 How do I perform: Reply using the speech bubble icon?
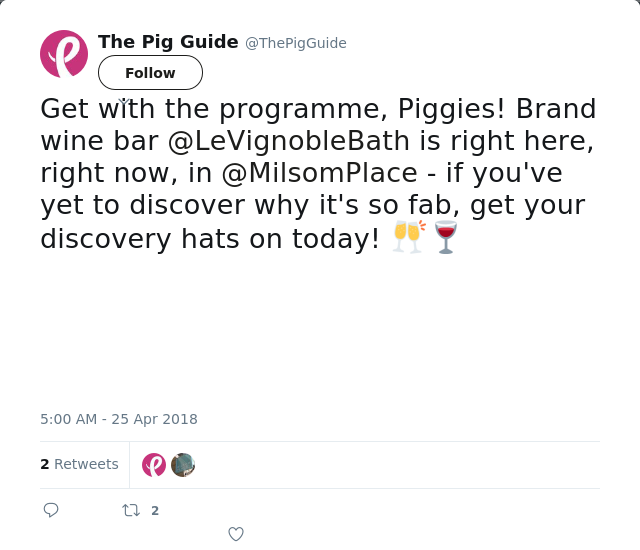pos(51,510)
